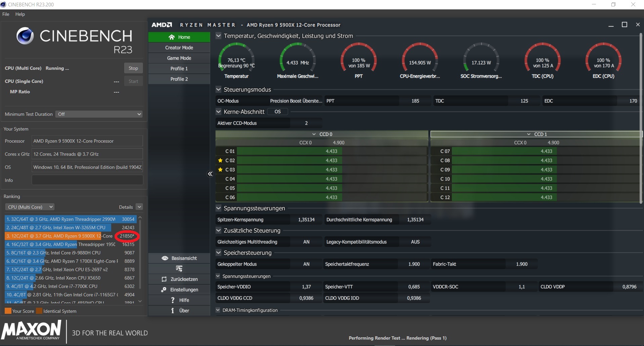
Task: Click the Processor field showing Ryzen 9 5900X
Action: point(87,141)
